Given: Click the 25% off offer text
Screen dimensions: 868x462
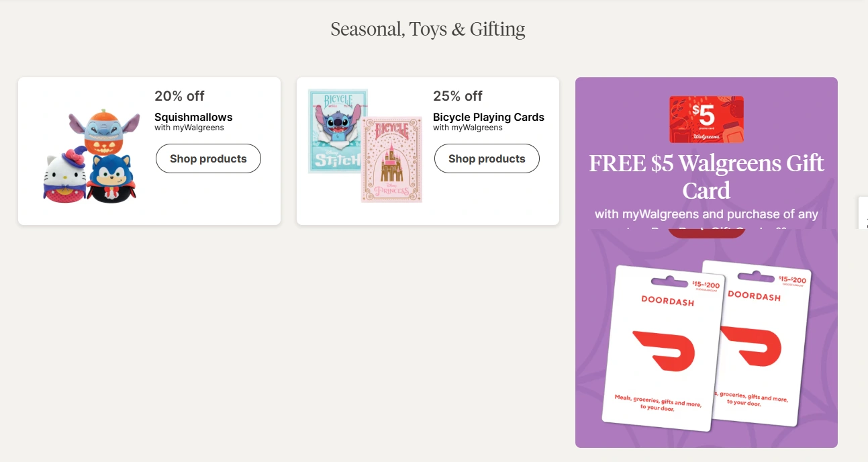Looking at the screenshot, I should click(458, 96).
